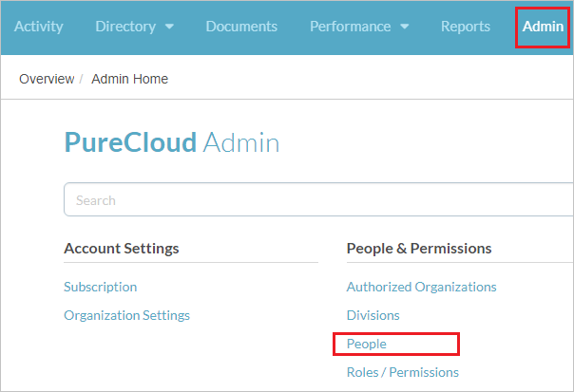
Task: Open the Reports tab
Action: click(x=466, y=27)
